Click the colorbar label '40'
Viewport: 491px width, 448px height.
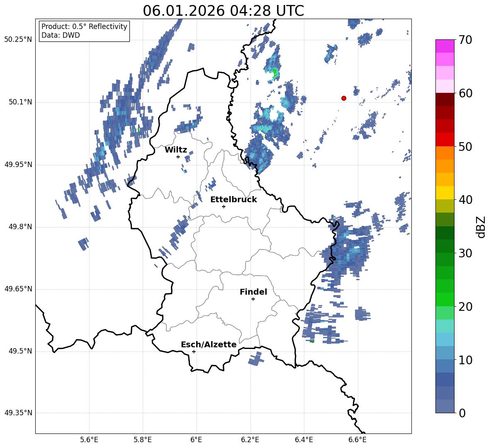point(465,200)
